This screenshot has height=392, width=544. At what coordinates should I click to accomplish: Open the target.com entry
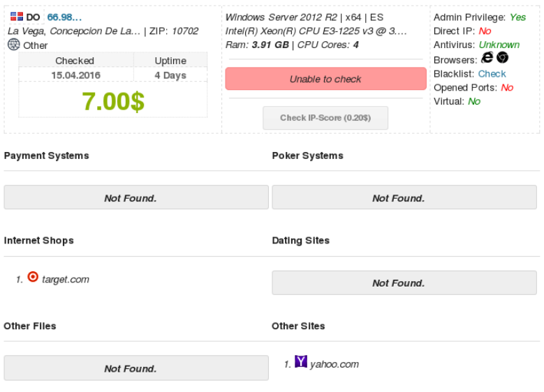65,279
